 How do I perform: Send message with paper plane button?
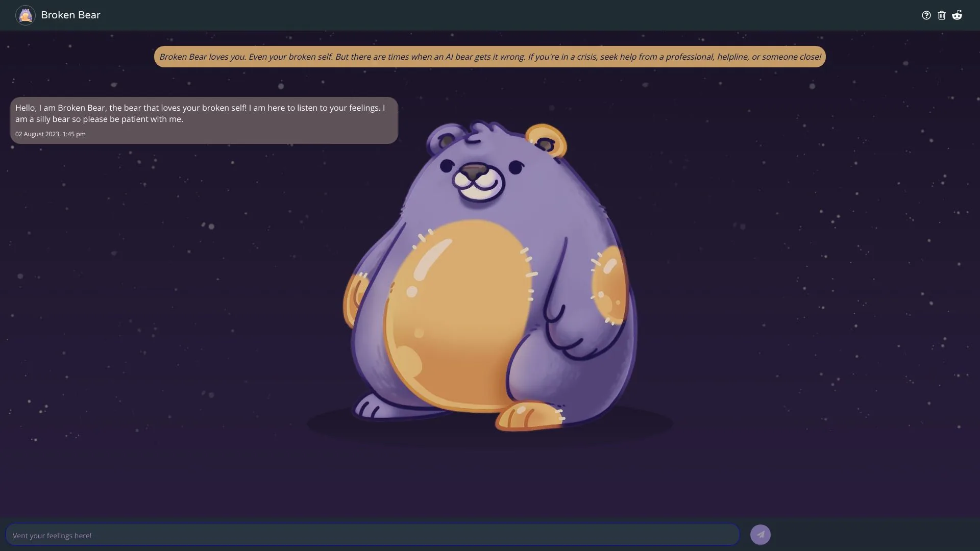761,535
